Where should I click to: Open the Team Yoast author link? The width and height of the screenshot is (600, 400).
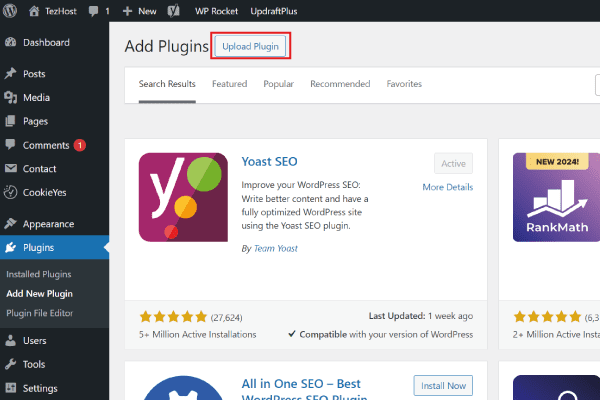tap(276, 248)
